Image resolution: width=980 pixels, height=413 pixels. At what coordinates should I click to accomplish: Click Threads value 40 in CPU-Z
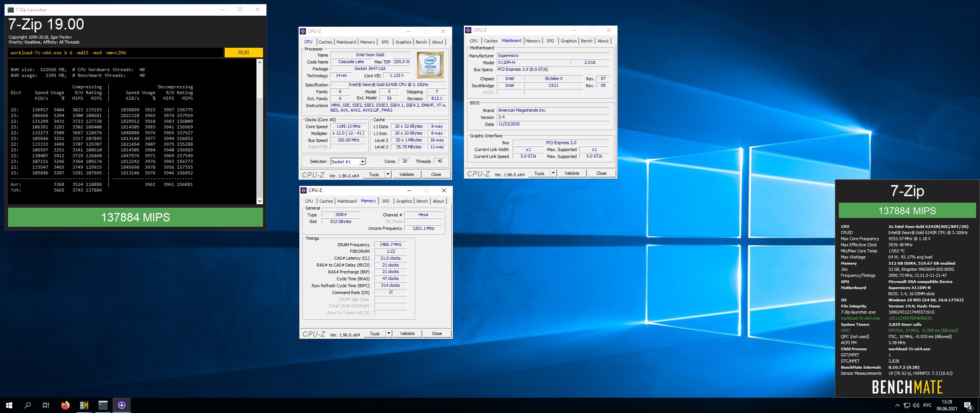tap(439, 161)
